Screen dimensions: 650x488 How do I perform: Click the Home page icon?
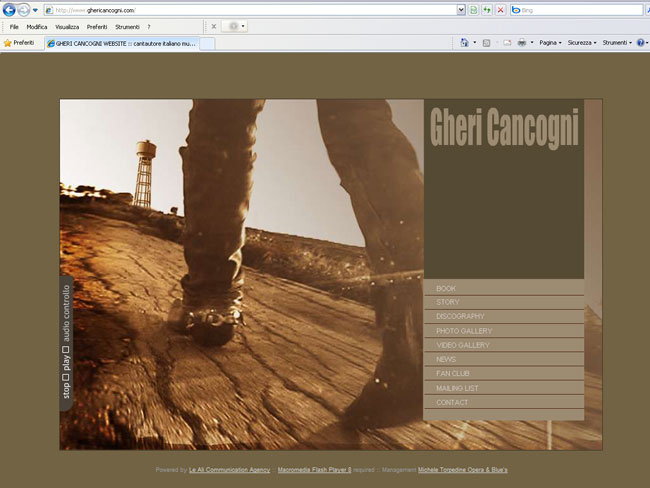point(464,43)
